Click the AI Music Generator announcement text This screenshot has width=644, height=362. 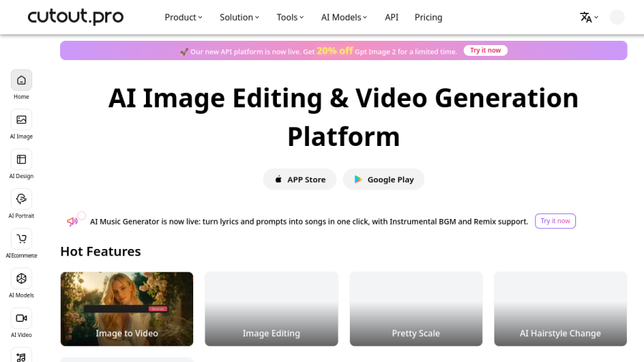coord(309,222)
